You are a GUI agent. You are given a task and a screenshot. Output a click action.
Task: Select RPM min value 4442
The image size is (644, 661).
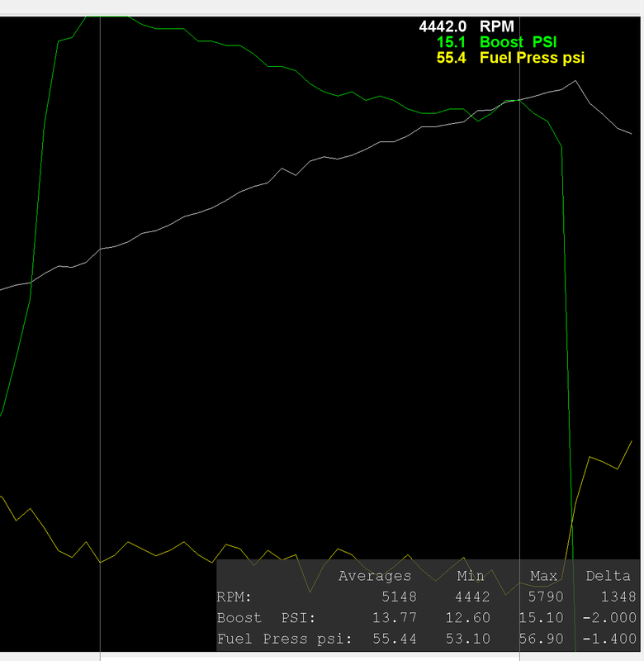[472, 597]
